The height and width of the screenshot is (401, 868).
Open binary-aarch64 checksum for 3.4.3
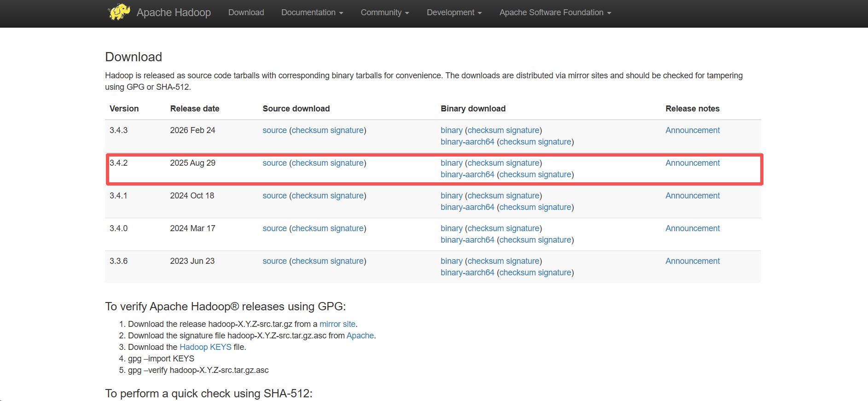(518, 142)
